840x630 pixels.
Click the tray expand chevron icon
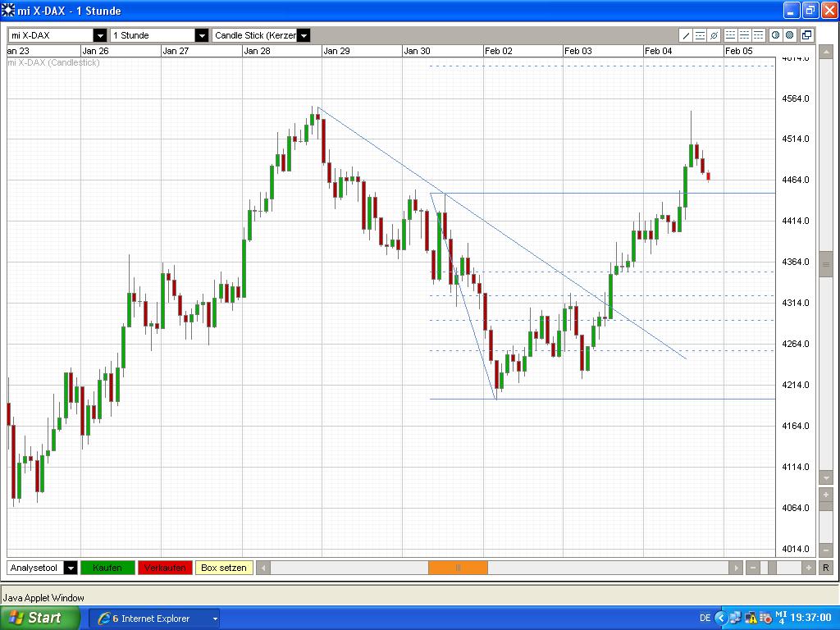tap(721, 619)
